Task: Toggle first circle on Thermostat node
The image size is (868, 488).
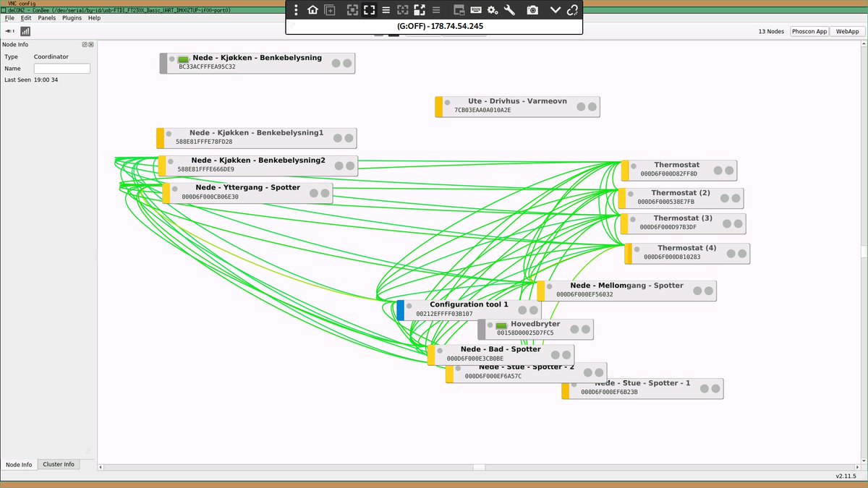Action: coord(718,171)
